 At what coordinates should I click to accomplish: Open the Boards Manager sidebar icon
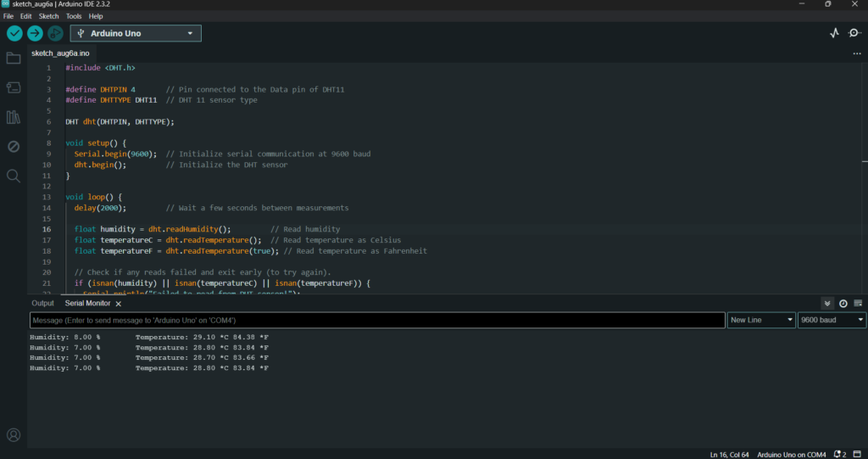(14, 87)
